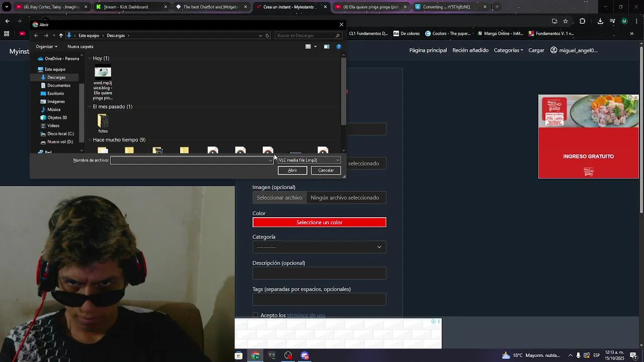The image size is (644, 362).
Task: Open Música in the navigation pane
Action: (x=50, y=110)
